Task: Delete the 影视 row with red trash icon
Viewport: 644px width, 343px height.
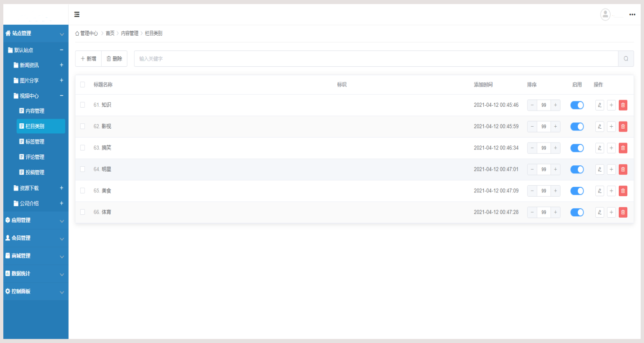Action: click(623, 127)
